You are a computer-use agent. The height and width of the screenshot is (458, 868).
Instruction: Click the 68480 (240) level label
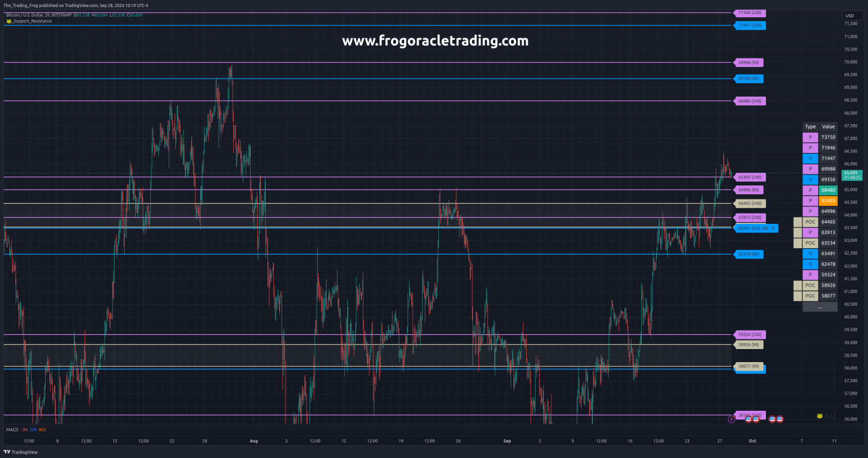click(x=749, y=101)
